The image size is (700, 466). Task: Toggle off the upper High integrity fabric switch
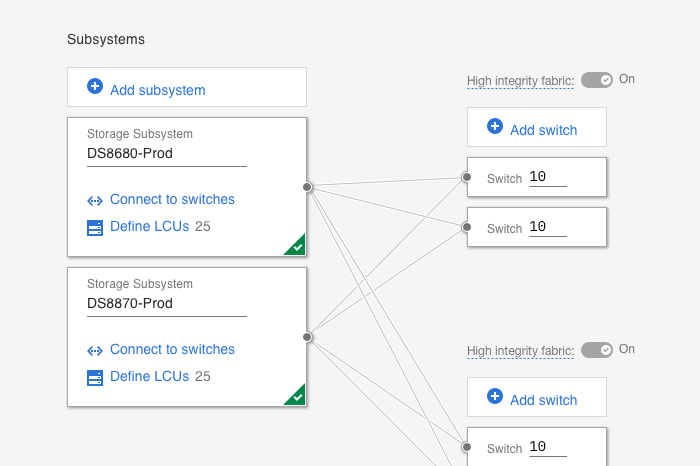597,80
